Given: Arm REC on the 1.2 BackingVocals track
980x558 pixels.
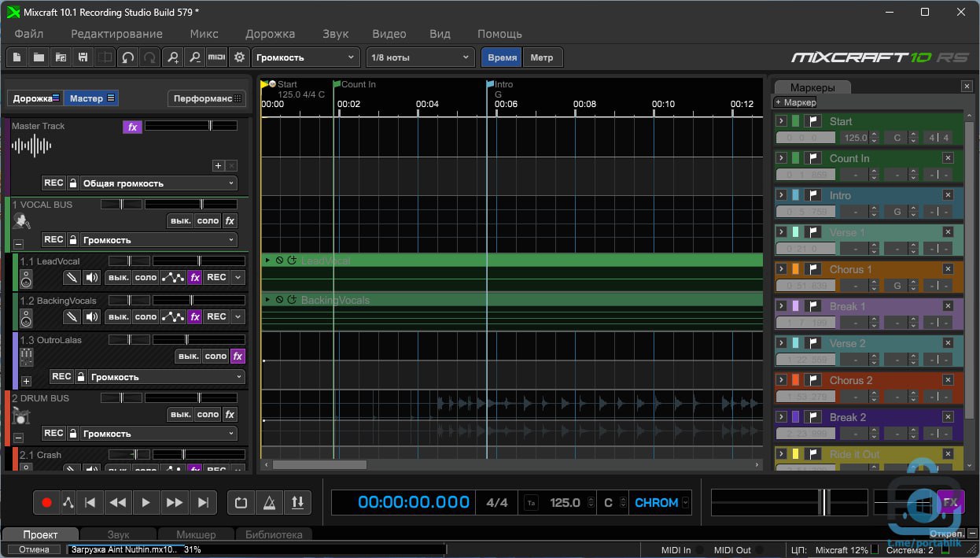Looking at the screenshot, I should click(x=216, y=316).
